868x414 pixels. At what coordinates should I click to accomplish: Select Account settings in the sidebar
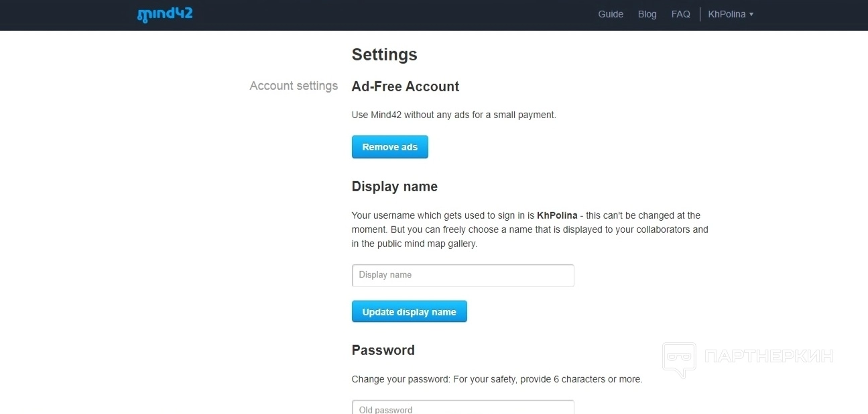(294, 86)
